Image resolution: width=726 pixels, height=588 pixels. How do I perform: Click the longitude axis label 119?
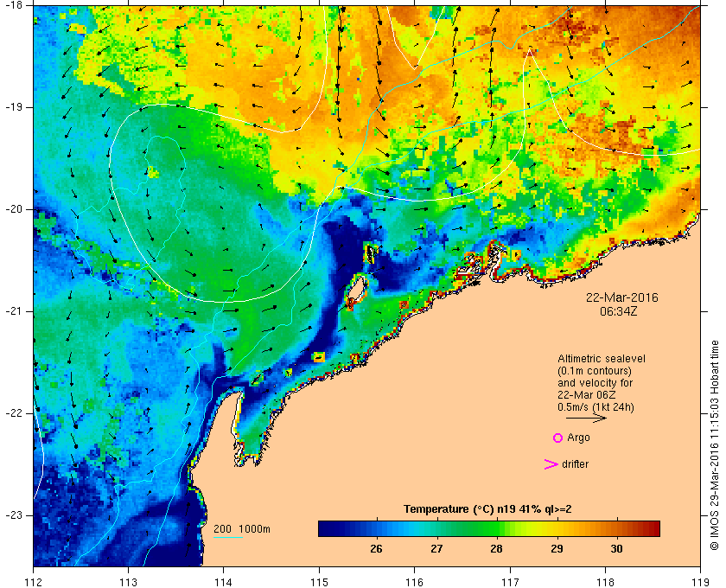tap(701, 582)
